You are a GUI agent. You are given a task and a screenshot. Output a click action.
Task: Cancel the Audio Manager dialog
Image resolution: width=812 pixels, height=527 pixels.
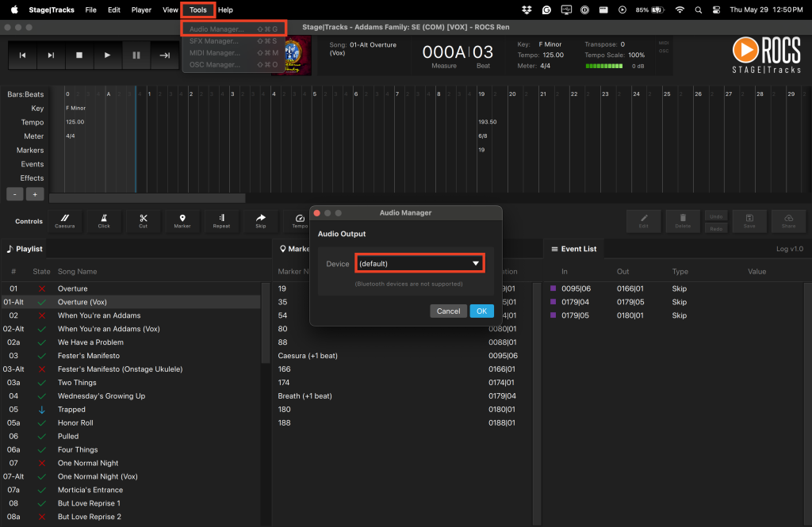(x=449, y=311)
